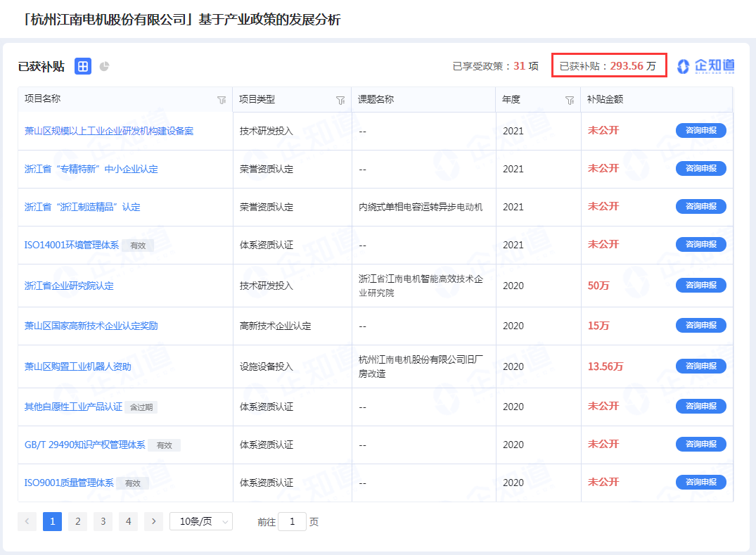Click 杭州江南电机股份有限公司旧厂房改造 cell
Image resolution: width=756 pixels, height=555 pixels.
(421, 366)
